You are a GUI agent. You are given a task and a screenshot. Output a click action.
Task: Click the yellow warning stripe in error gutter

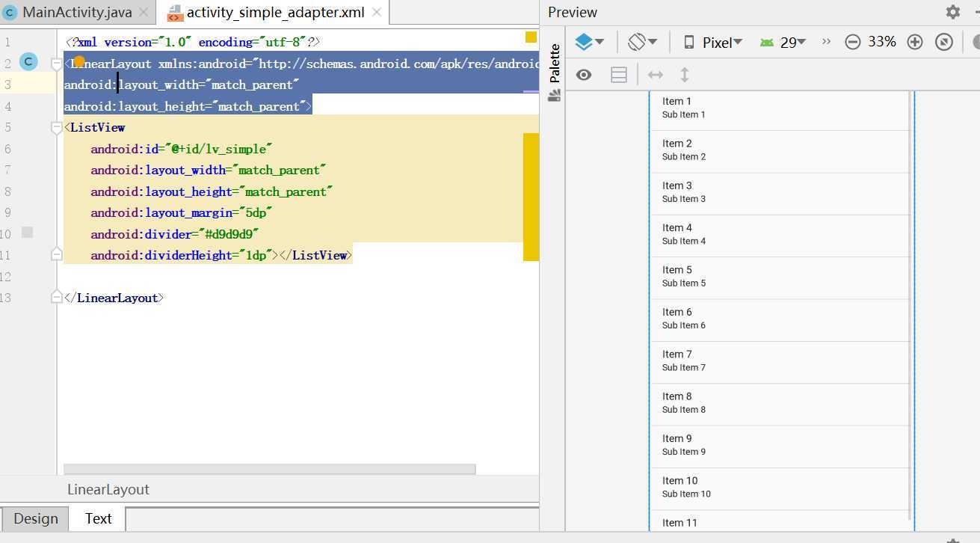click(531, 197)
